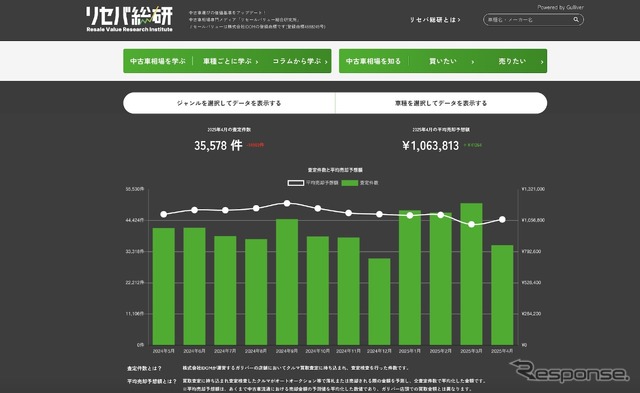
Task: Click the arrow beside コラムから学ぶ
Action: tap(326, 62)
